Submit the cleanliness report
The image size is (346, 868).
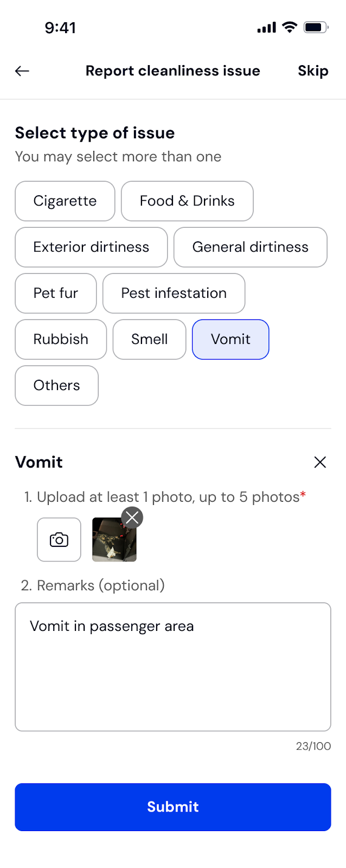[x=173, y=807]
